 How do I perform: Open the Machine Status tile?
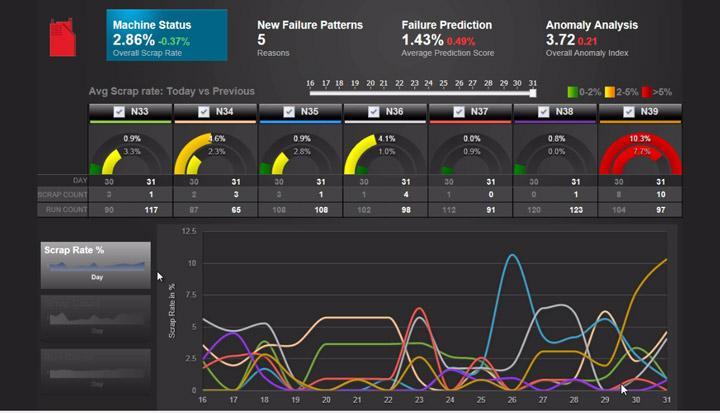[x=167, y=35]
